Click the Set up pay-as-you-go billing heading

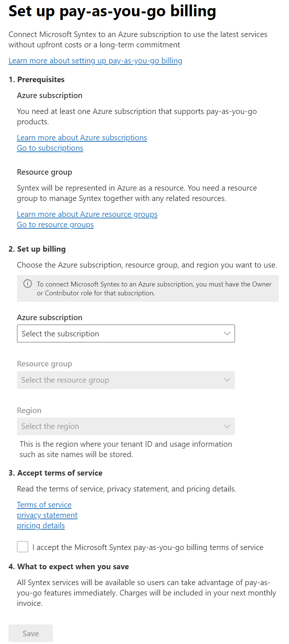click(112, 11)
